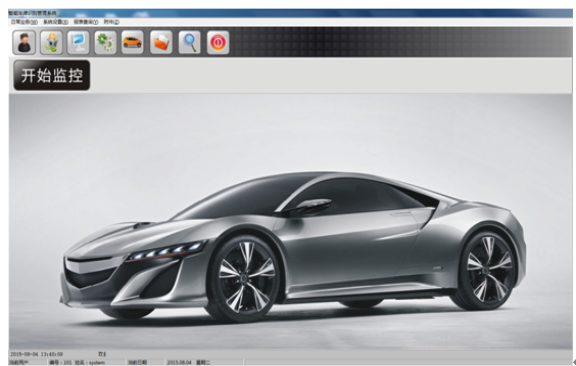
Task: Click the window title bar text
Action: [32, 13]
